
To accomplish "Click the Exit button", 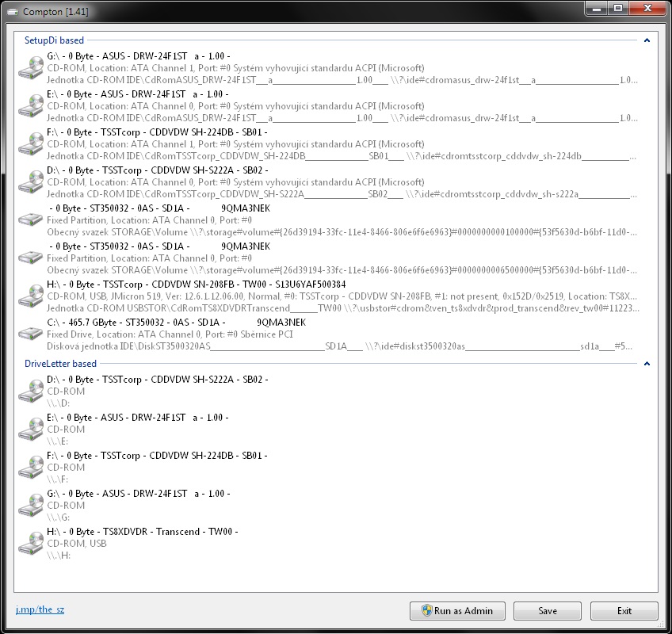I will click(624, 611).
